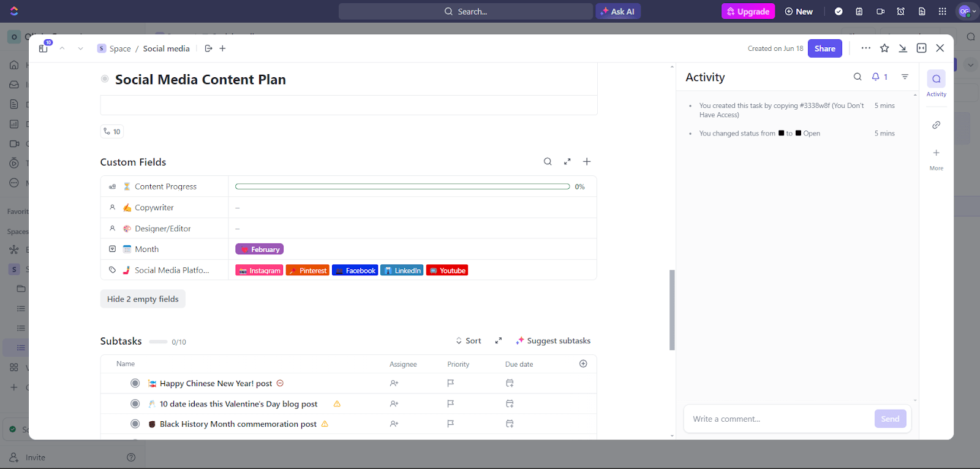
Task: Switch task view layout icon
Action: tap(921, 48)
